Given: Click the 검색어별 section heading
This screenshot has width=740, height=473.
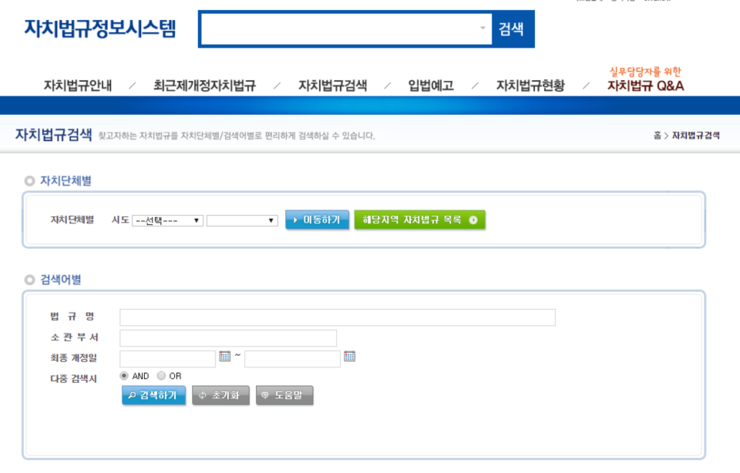Looking at the screenshot, I should coord(60,280).
